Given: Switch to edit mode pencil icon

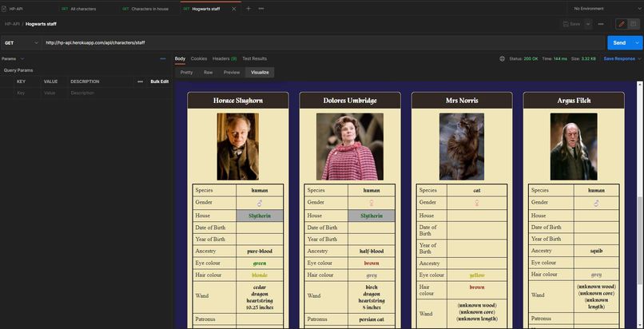Looking at the screenshot, I should tap(622, 24).
